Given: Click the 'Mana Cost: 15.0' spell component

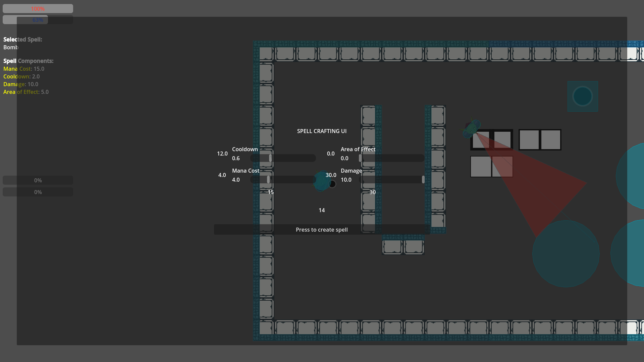Looking at the screenshot, I should tap(24, 69).
